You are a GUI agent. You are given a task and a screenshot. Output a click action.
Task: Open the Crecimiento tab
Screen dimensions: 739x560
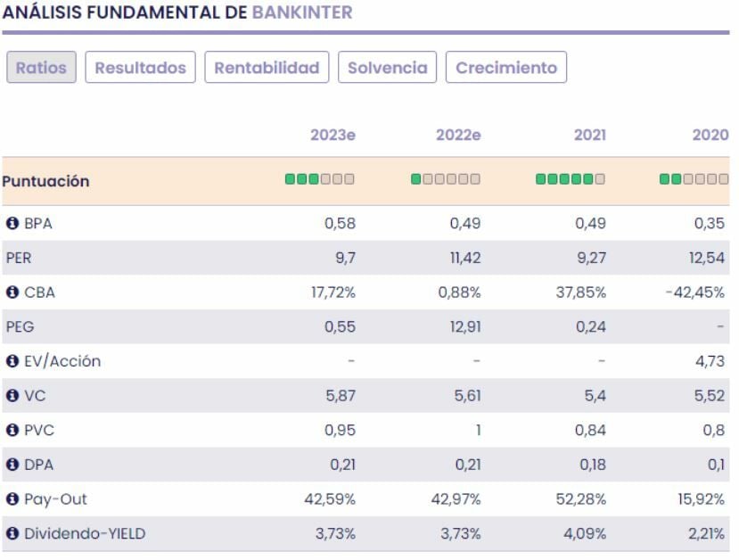tap(506, 68)
